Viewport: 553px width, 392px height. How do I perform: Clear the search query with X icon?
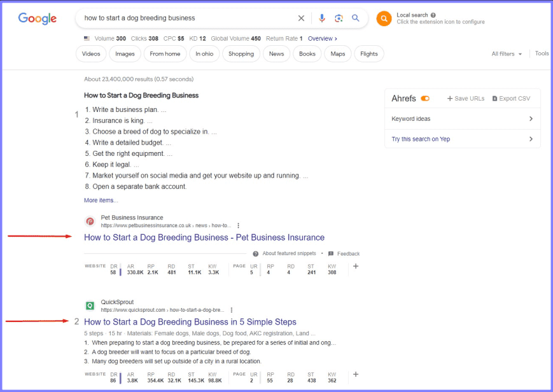coord(301,18)
